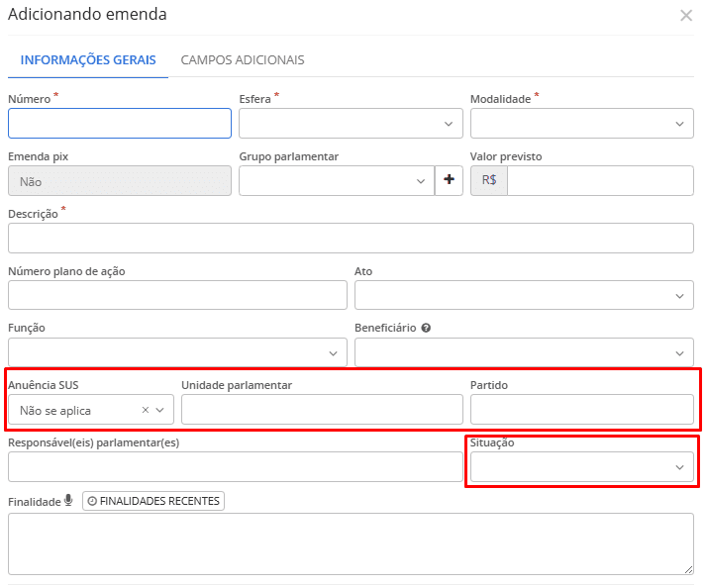
Task: Click into the Número input field
Action: [x=119, y=124]
